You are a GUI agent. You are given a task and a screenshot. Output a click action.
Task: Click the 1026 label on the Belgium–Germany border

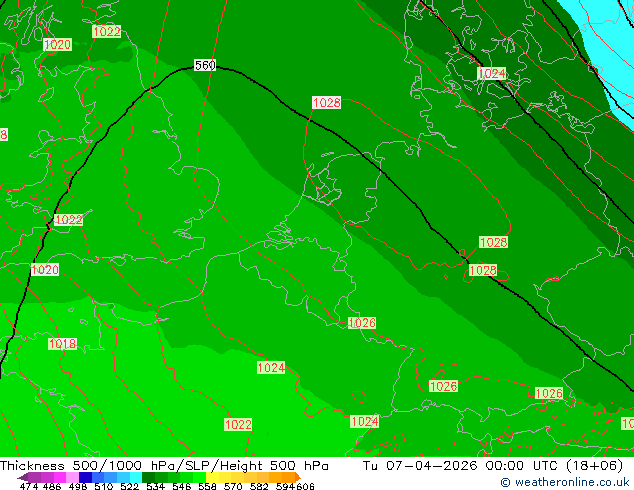point(362,323)
